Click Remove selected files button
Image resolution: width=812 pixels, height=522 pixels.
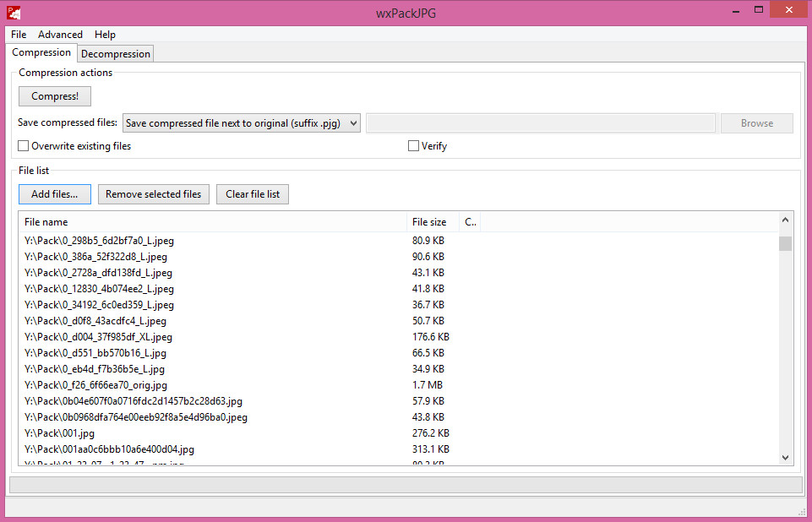153,194
